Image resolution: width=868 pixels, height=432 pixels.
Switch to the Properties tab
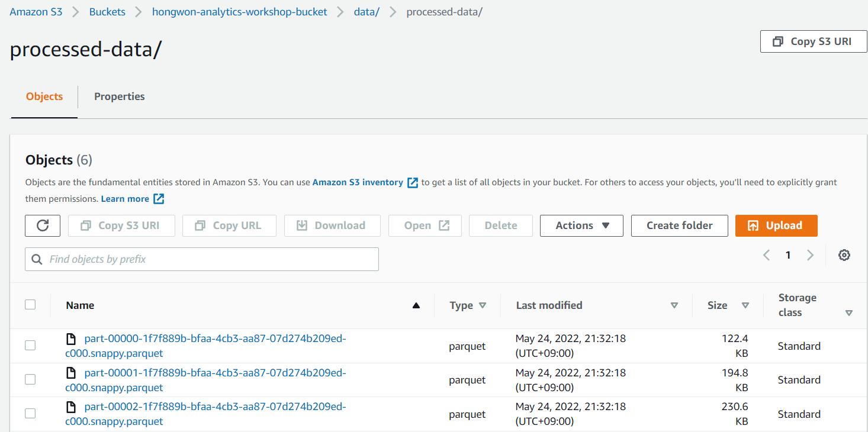tap(120, 96)
